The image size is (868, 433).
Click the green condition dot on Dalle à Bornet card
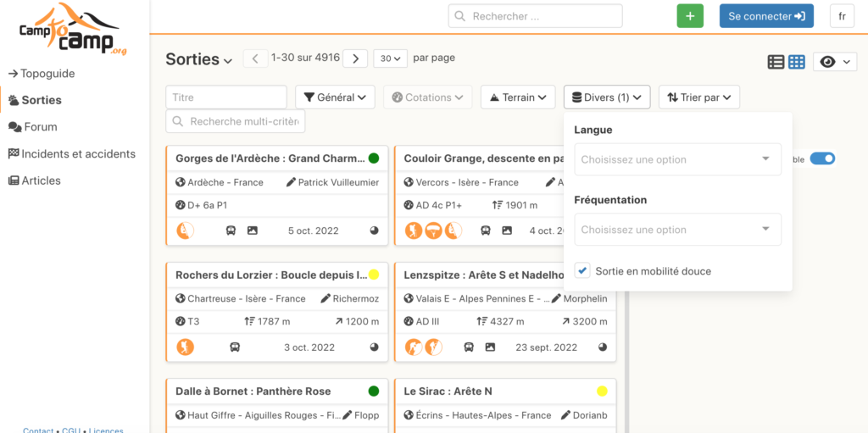click(x=374, y=391)
